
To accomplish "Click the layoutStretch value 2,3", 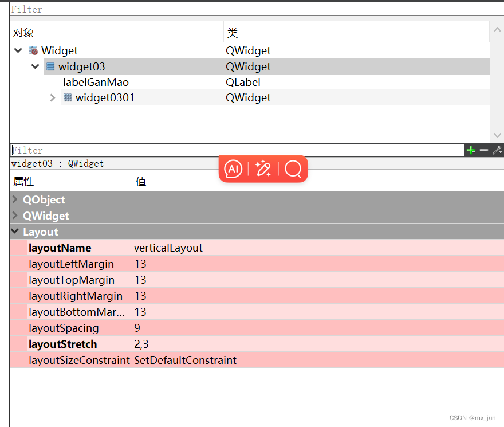I will [x=141, y=344].
